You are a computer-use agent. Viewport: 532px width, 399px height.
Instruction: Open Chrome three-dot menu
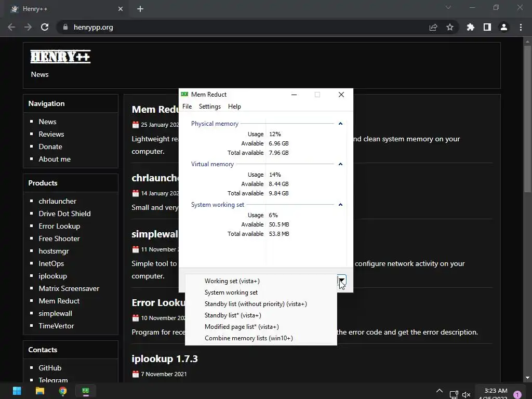(x=521, y=27)
